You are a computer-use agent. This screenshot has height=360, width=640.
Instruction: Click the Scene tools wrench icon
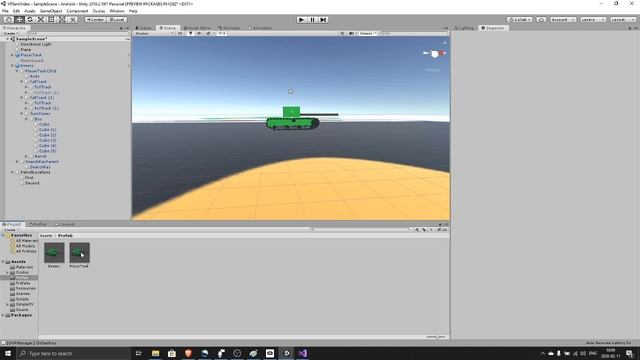click(342, 33)
